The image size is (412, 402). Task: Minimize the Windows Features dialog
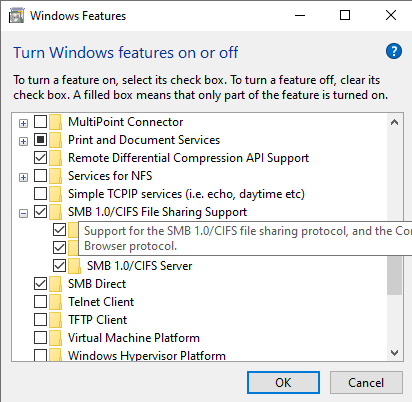[300, 15]
